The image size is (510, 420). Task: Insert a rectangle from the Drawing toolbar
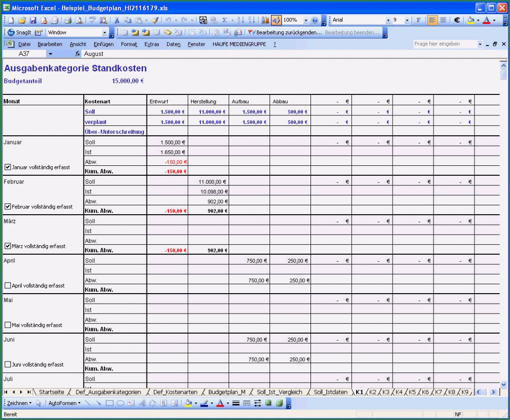(x=109, y=403)
